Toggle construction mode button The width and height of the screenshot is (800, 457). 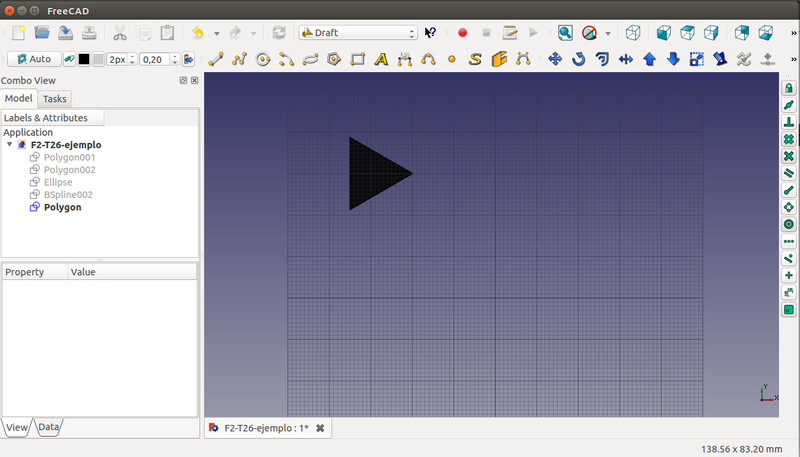click(70, 59)
